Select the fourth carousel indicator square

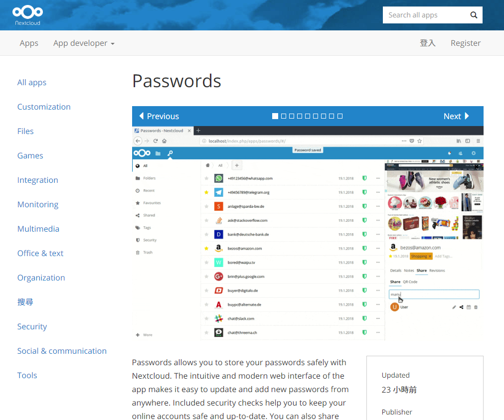tap(300, 116)
